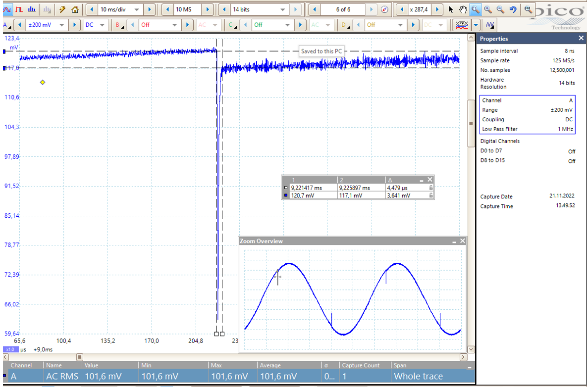Switch to Scope mode icon

tap(7, 9)
